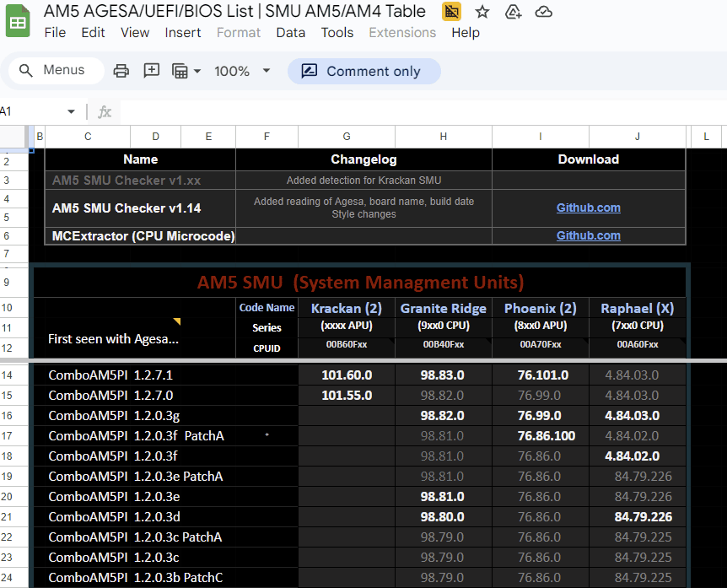The height and width of the screenshot is (588, 727).
Task: Open Github.com link for SMU Checker v1.14
Action: click(589, 208)
